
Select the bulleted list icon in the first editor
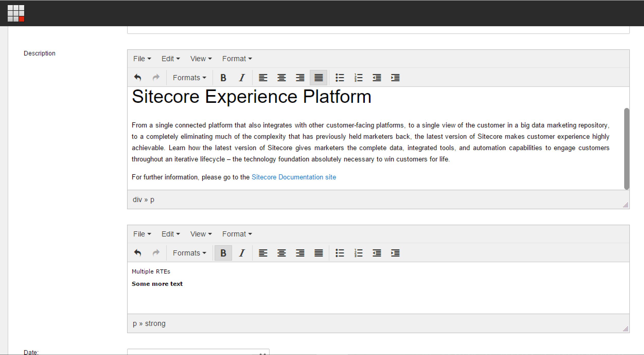[340, 77]
